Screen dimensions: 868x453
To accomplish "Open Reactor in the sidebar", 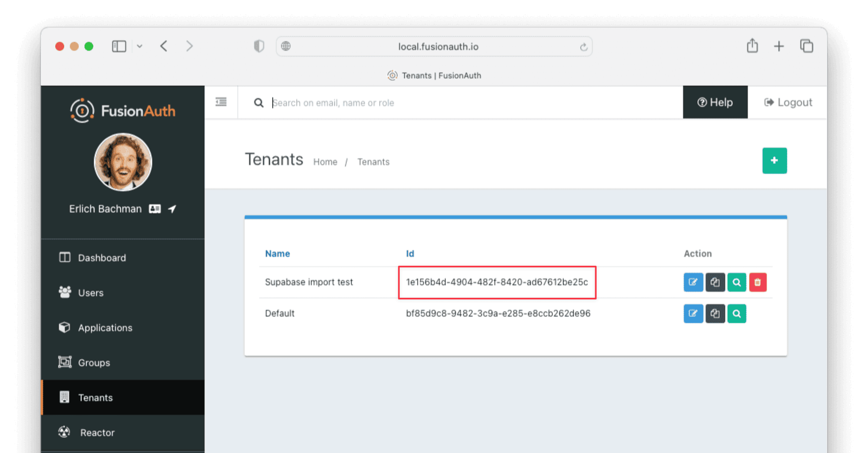I will pyautogui.click(x=123, y=432).
